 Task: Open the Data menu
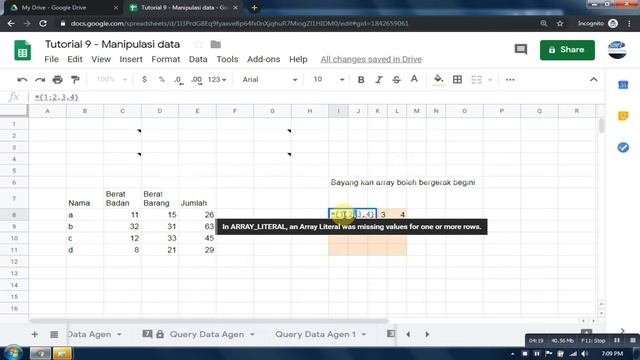pyautogui.click(x=198, y=59)
